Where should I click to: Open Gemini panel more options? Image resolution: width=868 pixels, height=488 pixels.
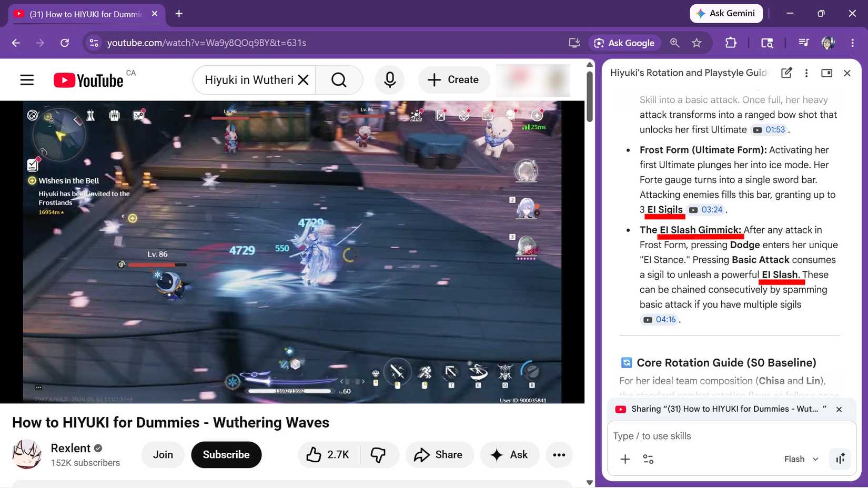(806, 73)
